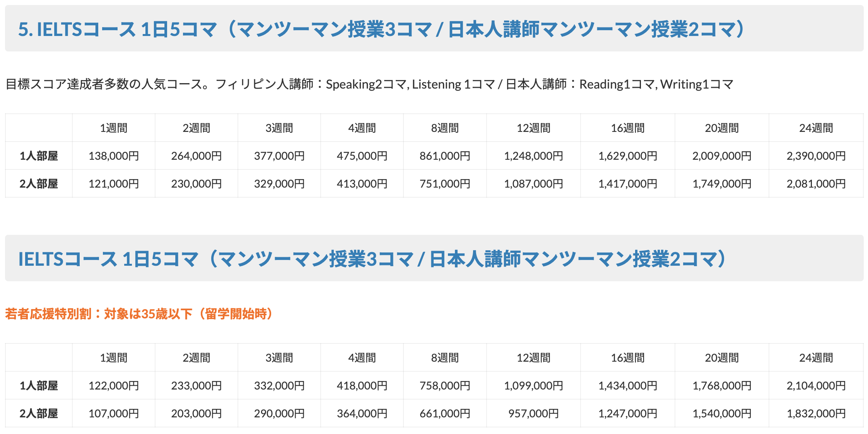Click the 24週間 header in the discount table

[x=816, y=358]
